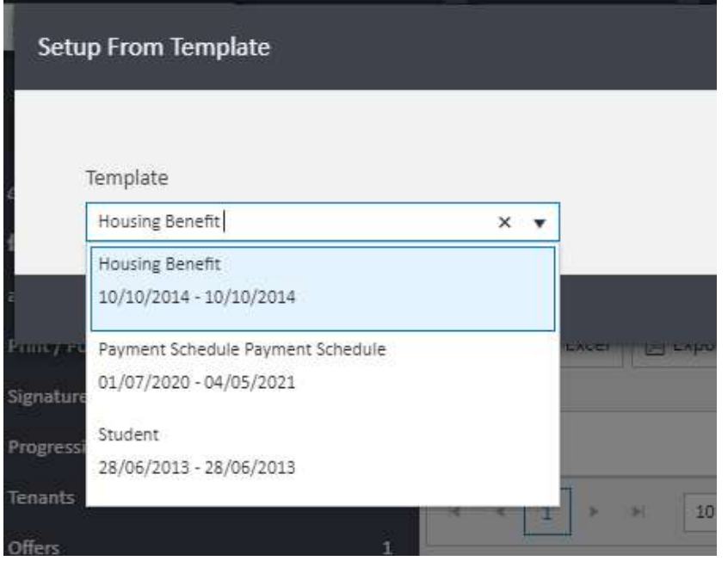
Task: Go to the Signature sidebar section
Action: 41,398
